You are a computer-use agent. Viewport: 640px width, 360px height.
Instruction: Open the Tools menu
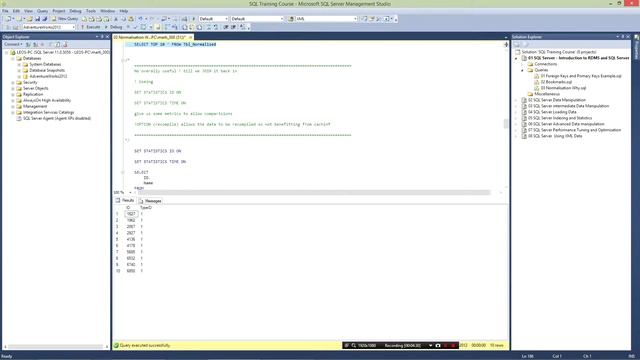91,11
